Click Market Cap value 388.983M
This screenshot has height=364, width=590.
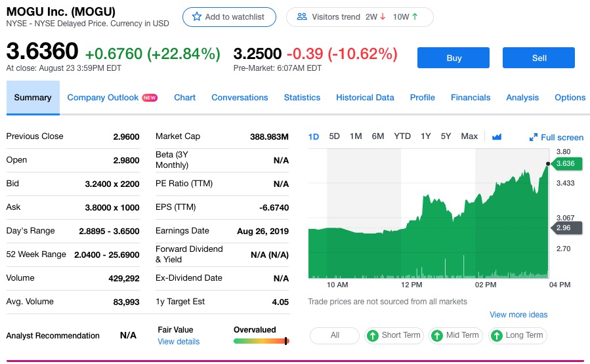270,137
